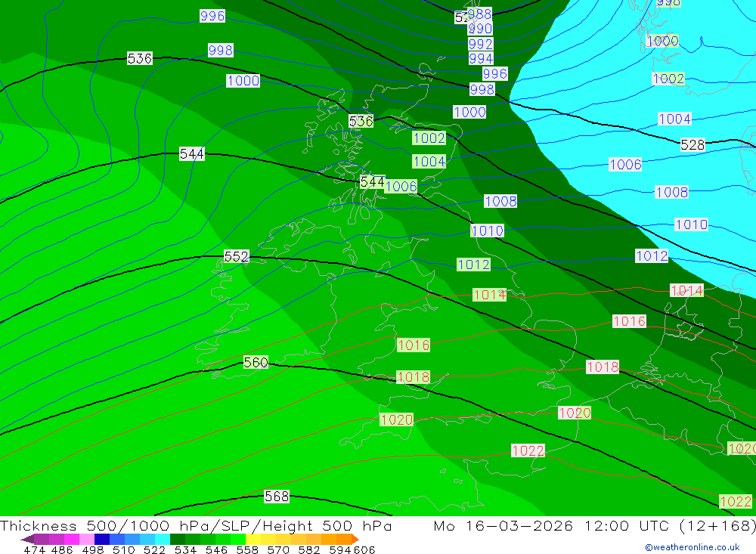Click the Thickness 500/1000 hPa/SLP/Height title
This screenshot has width=756, height=554.
click(196, 525)
